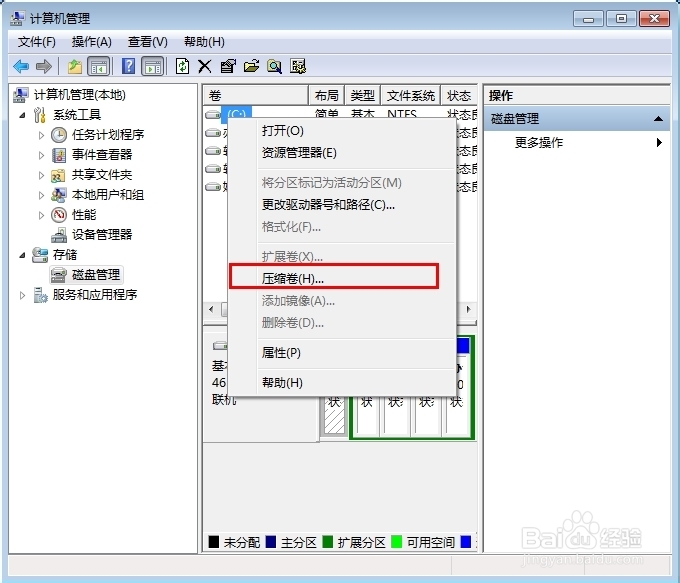This screenshot has height=583, width=680.
Task: Click the Shared Folders icon
Action: tap(59, 175)
